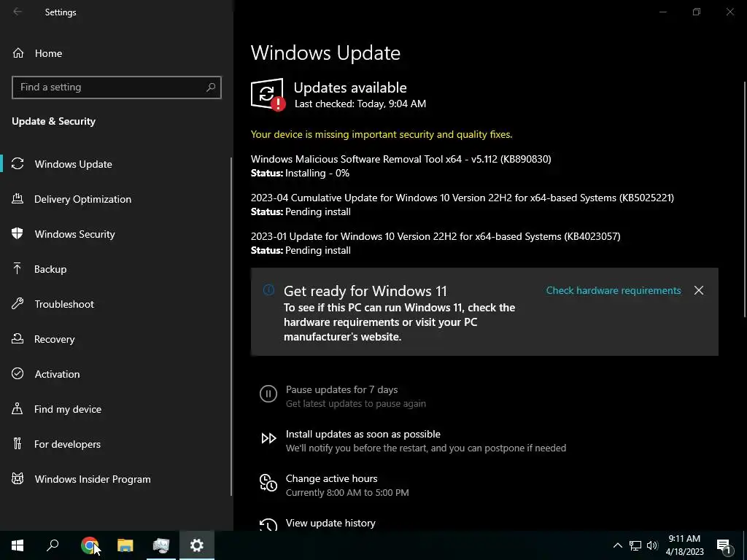Image resolution: width=747 pixels, height=560 pixels.
Task: Click the volume speaker tray icon
Action: coord(652,545)
